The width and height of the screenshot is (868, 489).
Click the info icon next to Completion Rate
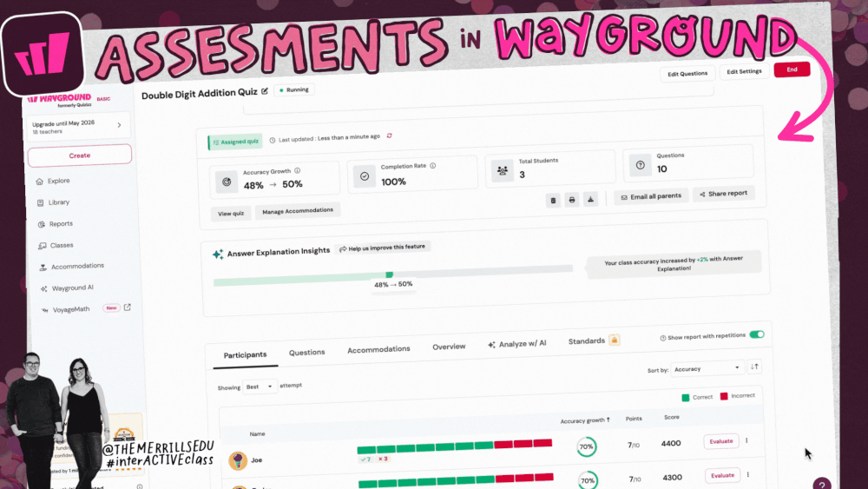coord(433,166)
